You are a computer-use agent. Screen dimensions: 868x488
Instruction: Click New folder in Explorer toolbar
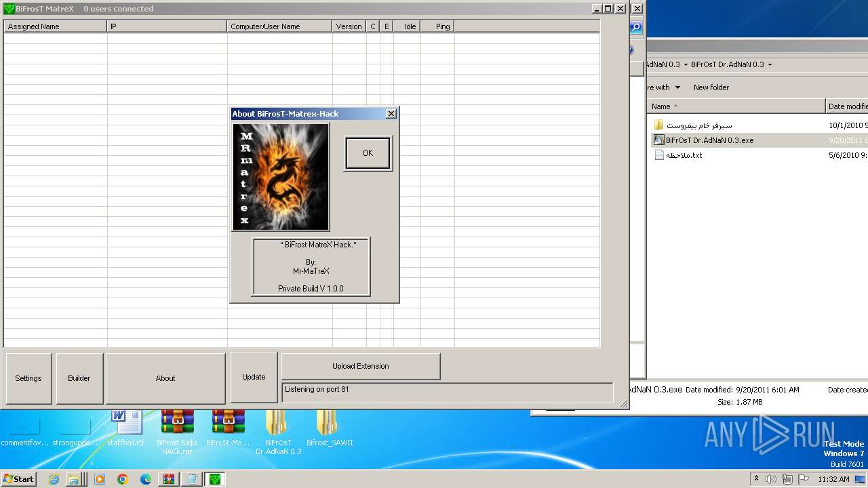(x=711, y=87)
